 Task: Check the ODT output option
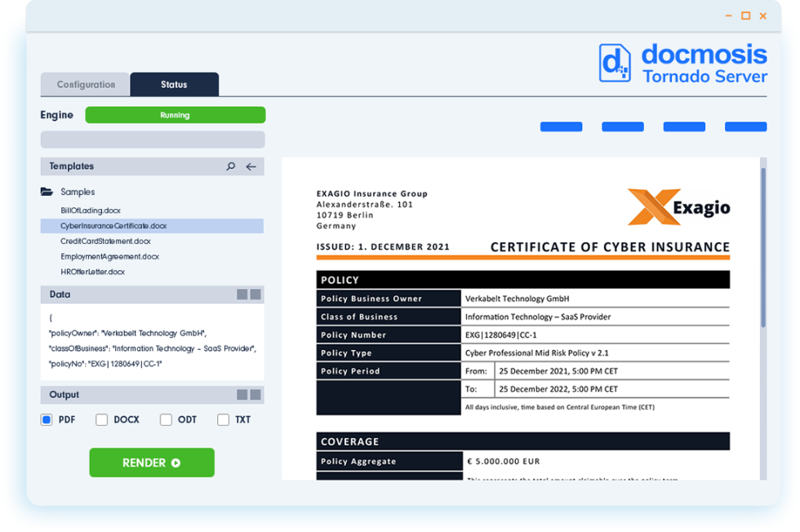coord(166,419)
